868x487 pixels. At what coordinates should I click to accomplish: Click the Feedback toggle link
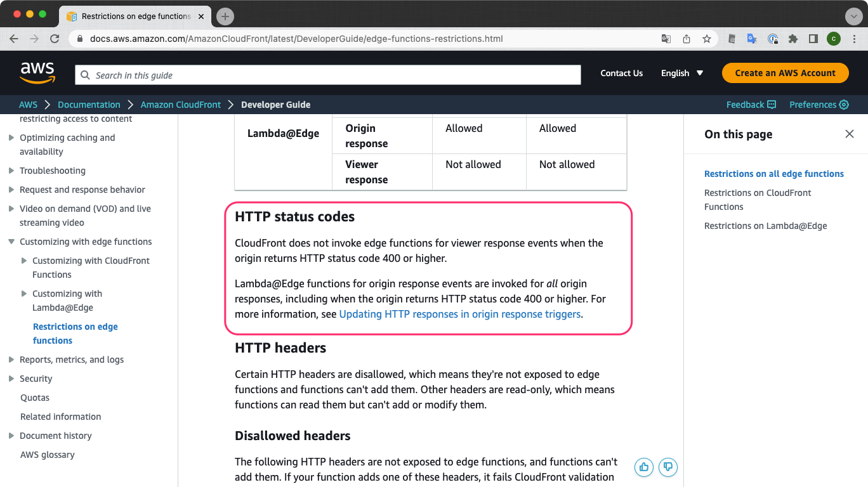(751, 105)
